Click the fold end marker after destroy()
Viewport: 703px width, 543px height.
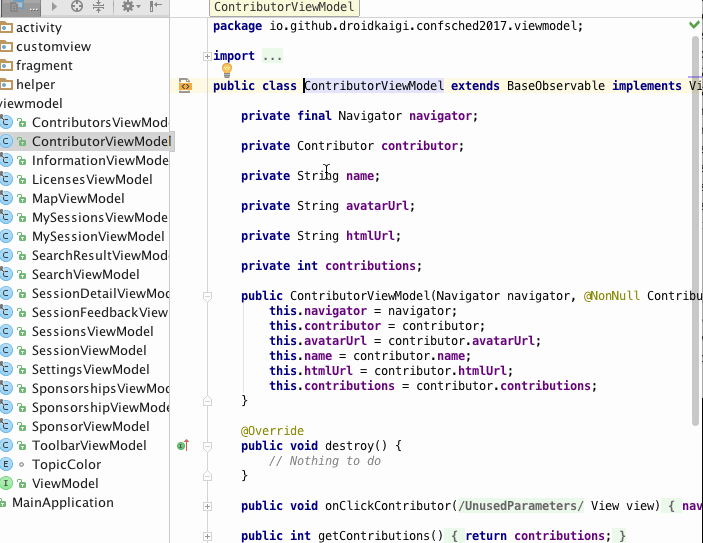click(207, 476)
